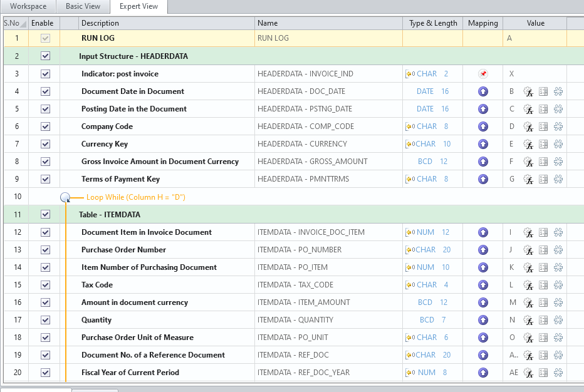Click the S.No header sort triangle
Screen dimensions: 584x392
pos(23,24)
